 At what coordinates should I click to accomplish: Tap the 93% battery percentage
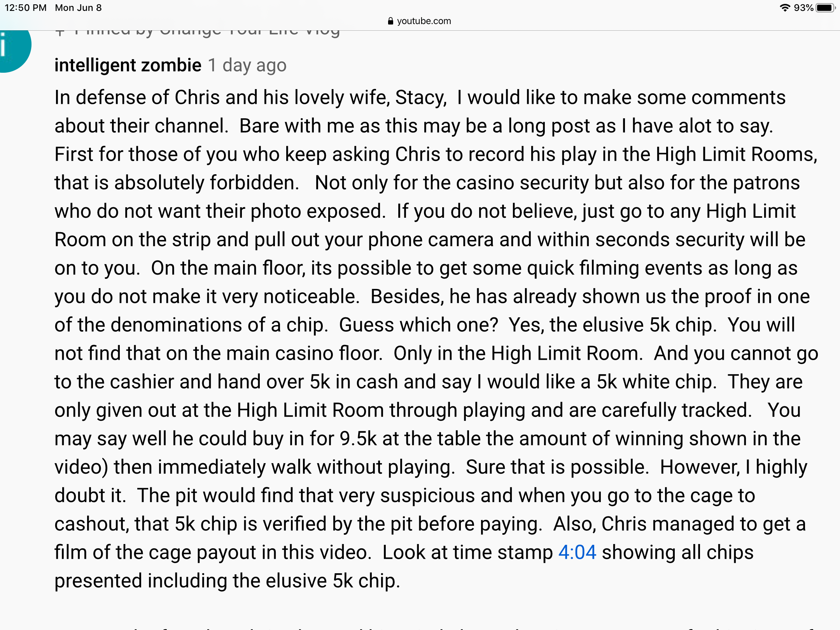(803, 8)
